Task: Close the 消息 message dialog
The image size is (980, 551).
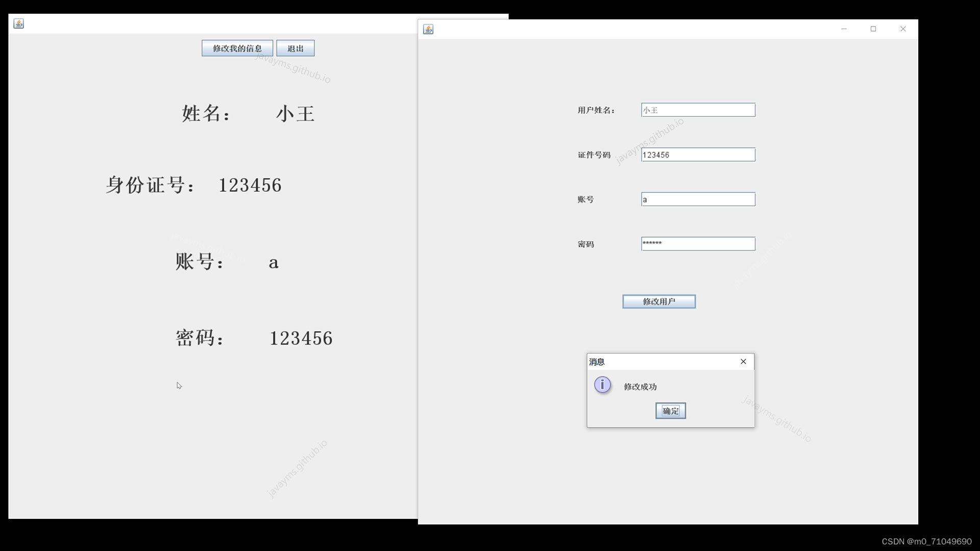Action: (x=743, y=361)
